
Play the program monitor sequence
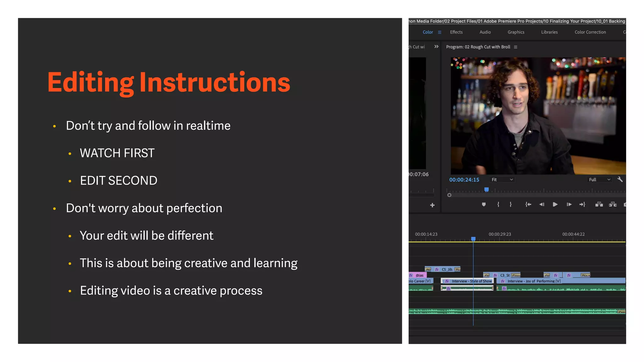(555, 205)
